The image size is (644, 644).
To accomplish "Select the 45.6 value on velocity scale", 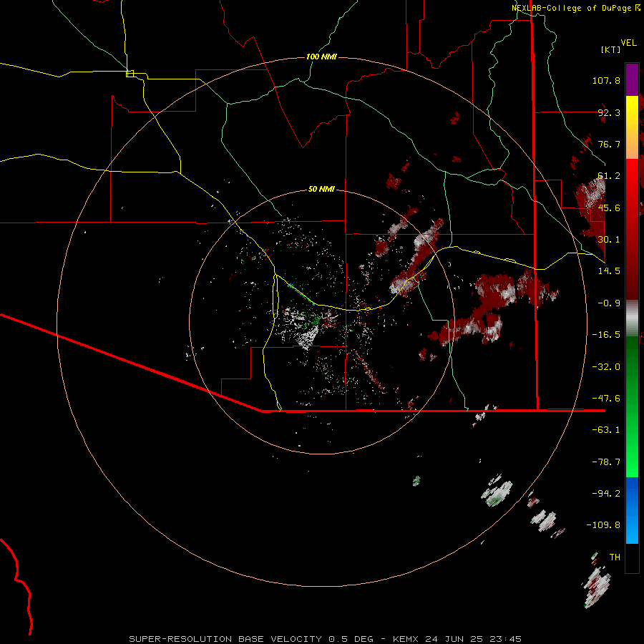I will 609,208.
